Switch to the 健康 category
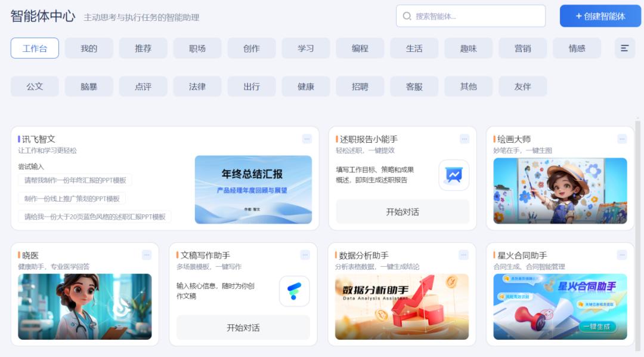The image size is (644, 357). coord(305,87)
